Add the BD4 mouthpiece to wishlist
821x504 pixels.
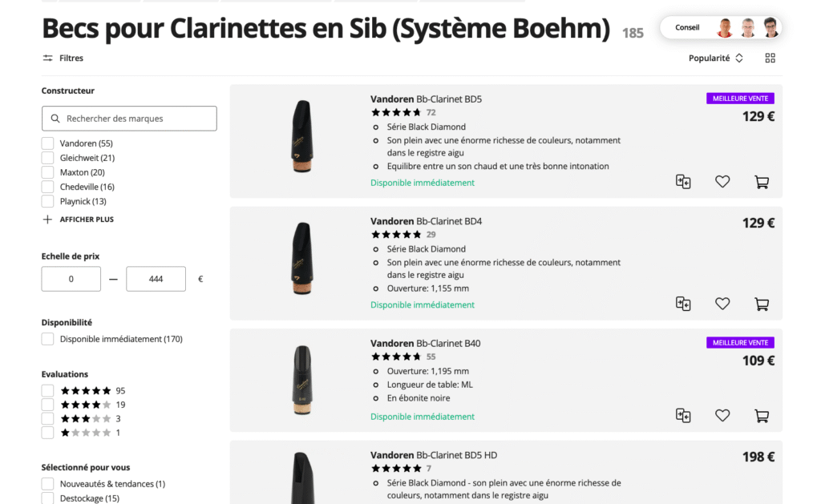(722, 304)
